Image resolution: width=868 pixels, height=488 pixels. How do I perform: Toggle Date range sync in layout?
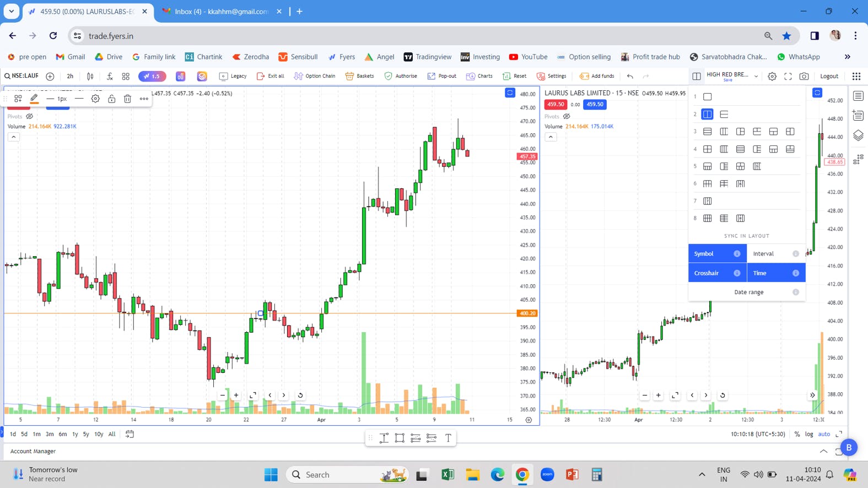coord(747,292)
